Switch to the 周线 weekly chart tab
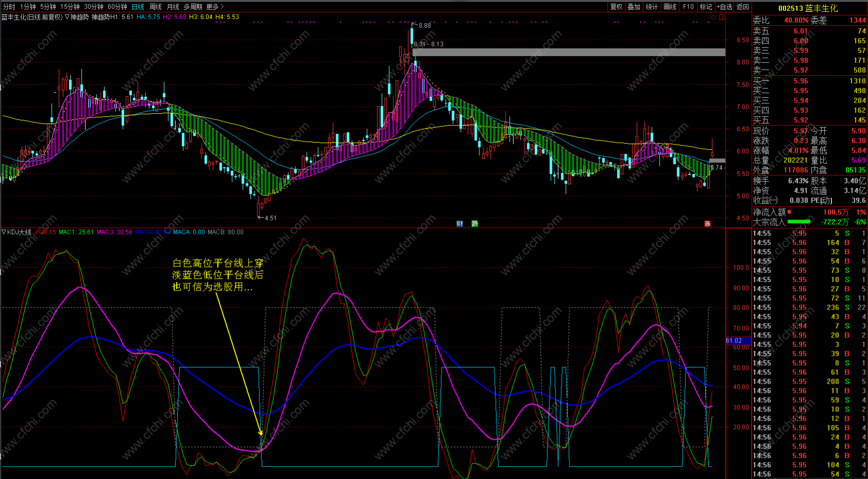 (155, 7)
